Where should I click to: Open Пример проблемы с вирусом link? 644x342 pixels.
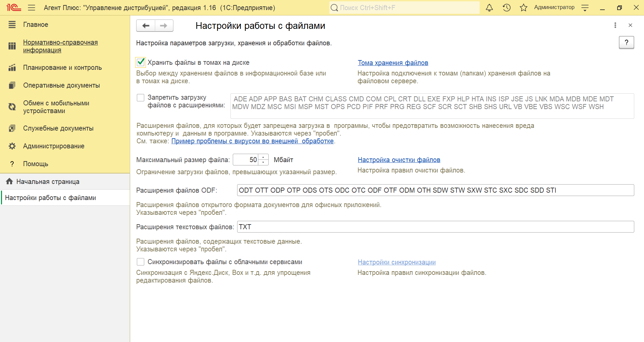tap(253, 141)
